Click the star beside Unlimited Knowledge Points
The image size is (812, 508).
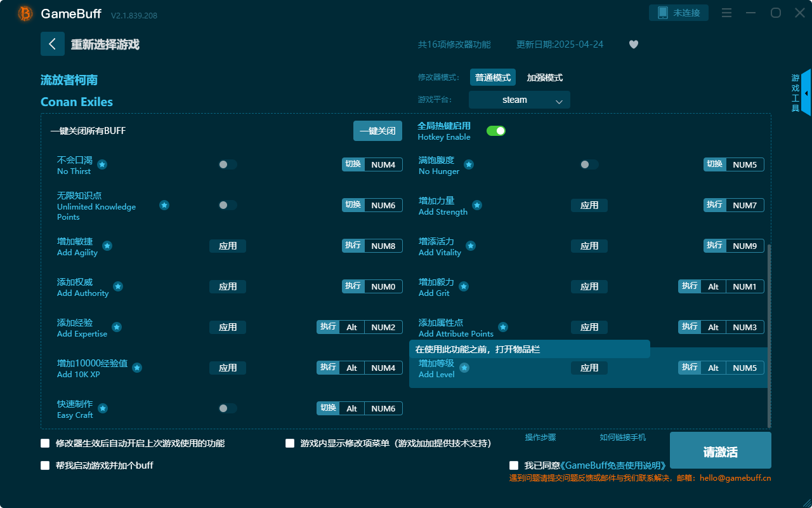point(164,205)
